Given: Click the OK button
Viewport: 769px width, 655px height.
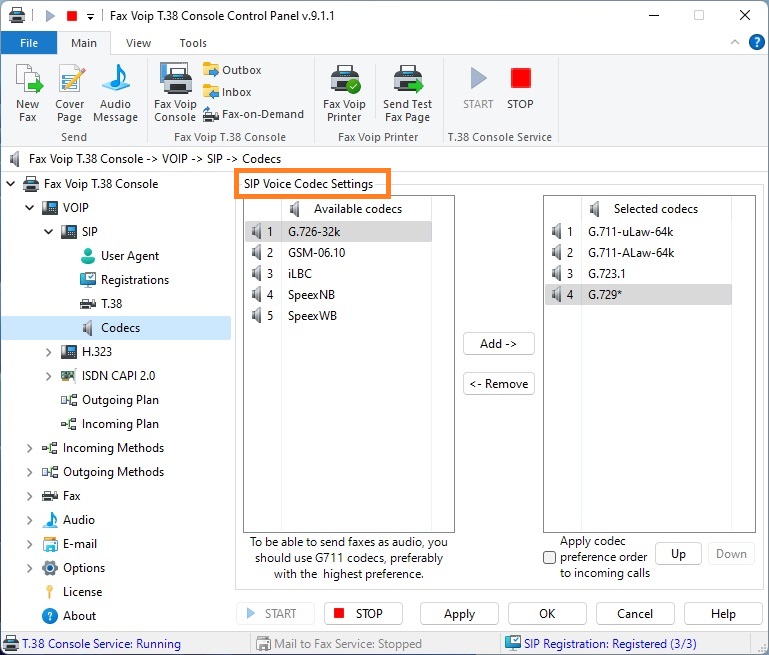Looking at the screenshot, I should tap(547, 614).
